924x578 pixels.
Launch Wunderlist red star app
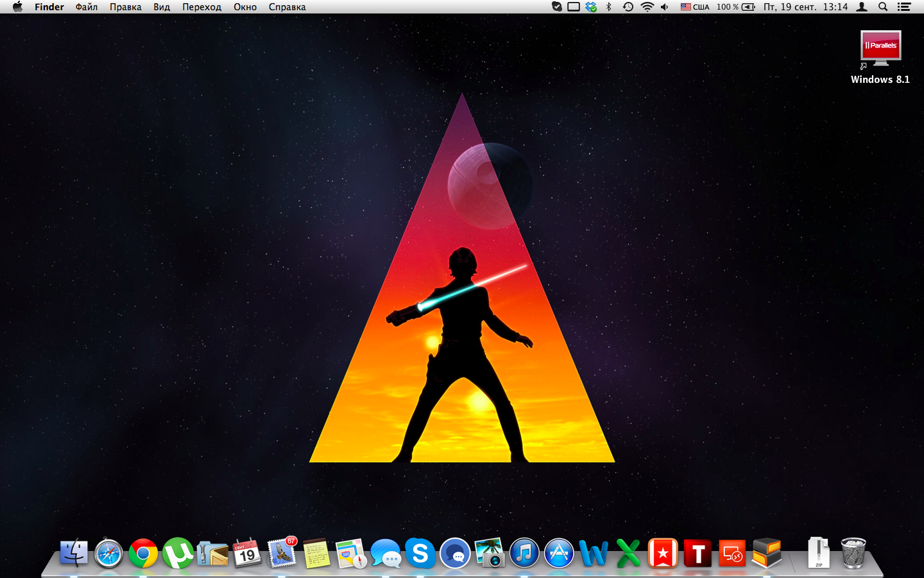click(x=663, y=554)
